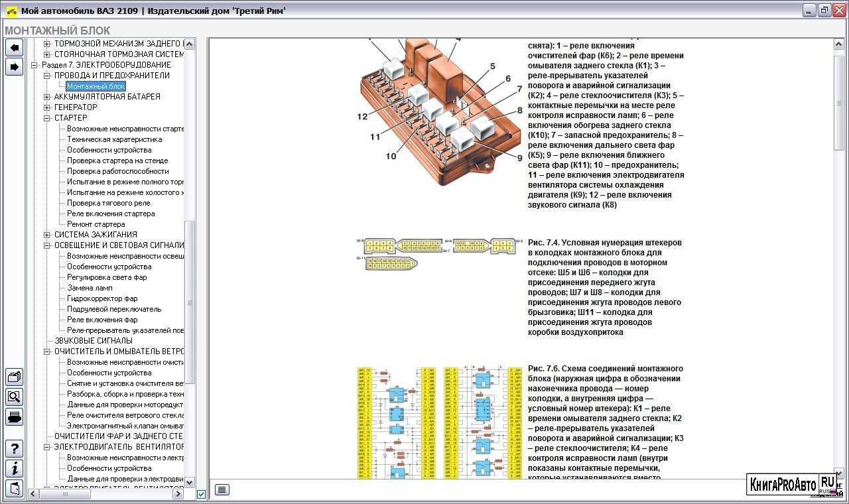
Task: Collapse Раздел 7. ЭЛЕКТРООБОРУДОВАНИЕ node
Action: [x=34, y=65]
